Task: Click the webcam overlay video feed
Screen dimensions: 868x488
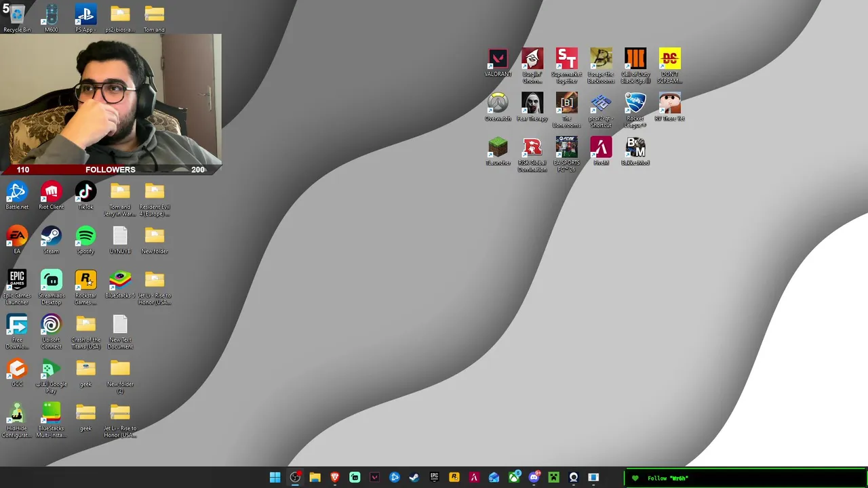Action: (111, 99)
